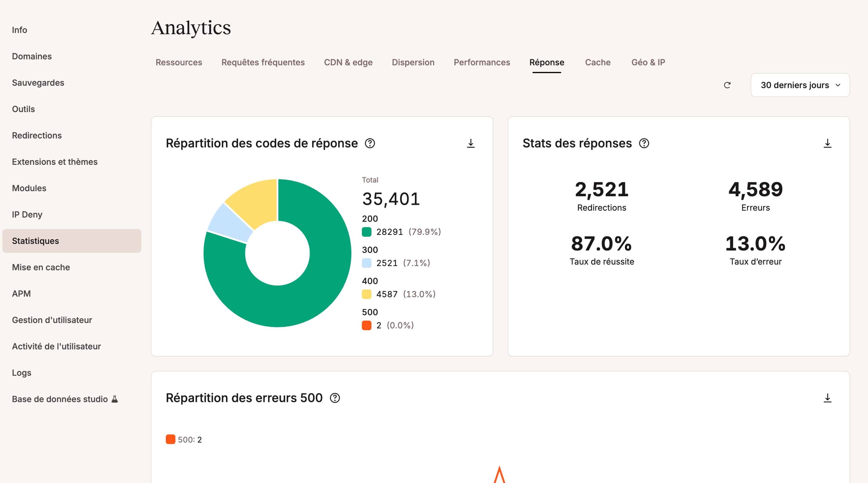Go to Sauvegardes in the sidebar
The width and height of the screenshot is (868, 483).
[38, 83]
